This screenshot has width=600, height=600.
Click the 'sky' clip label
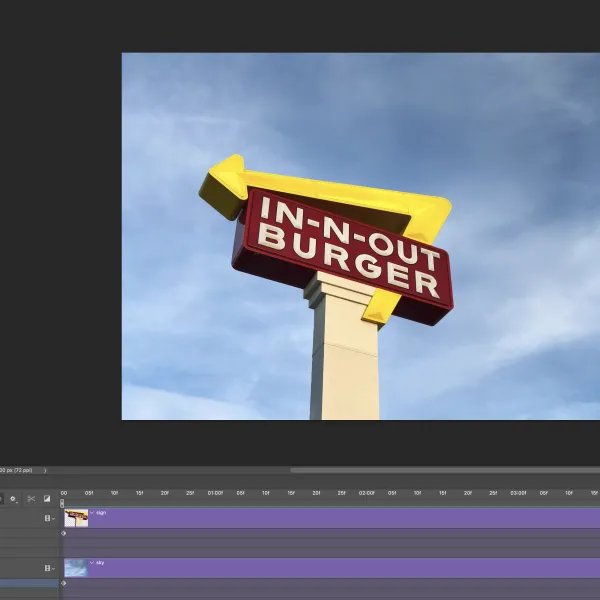[x=100, y=562]
